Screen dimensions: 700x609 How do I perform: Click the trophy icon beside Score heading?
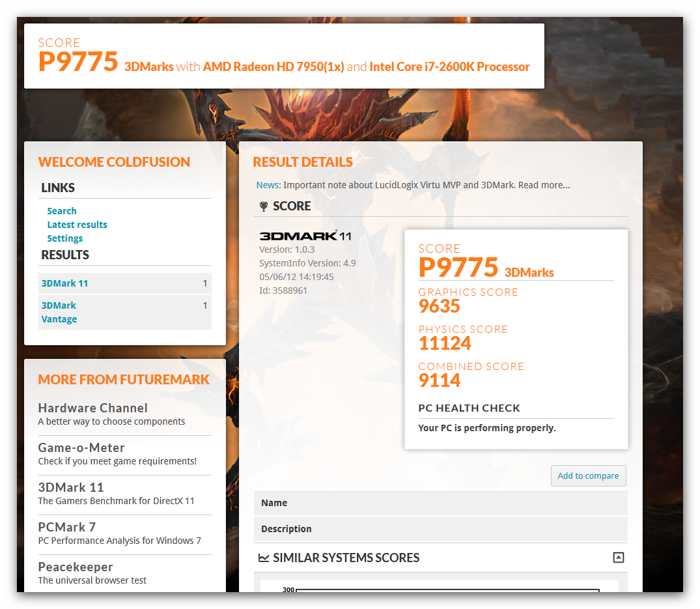(263, 206)
